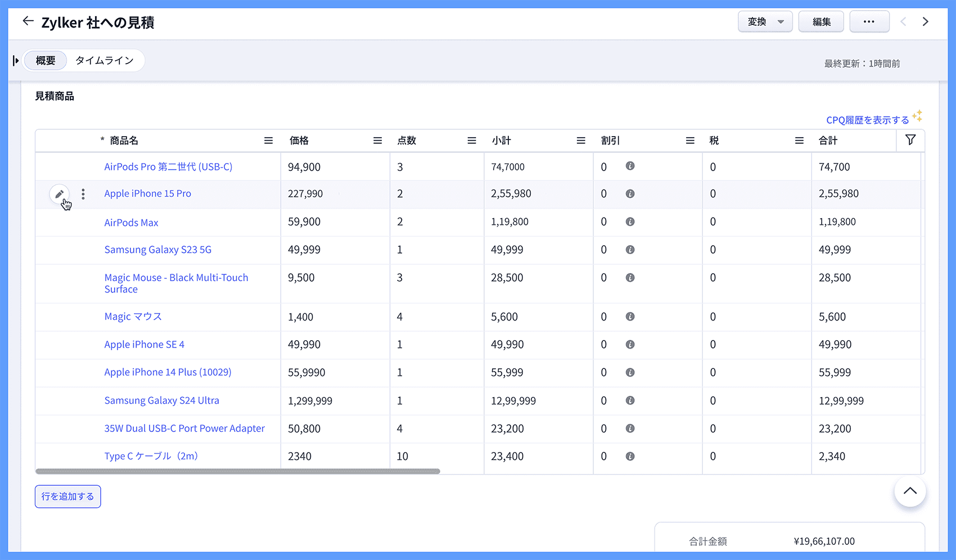Open the Magic マウス product link
This screenshot has width=956, height=560.
(x=133, y=317)
